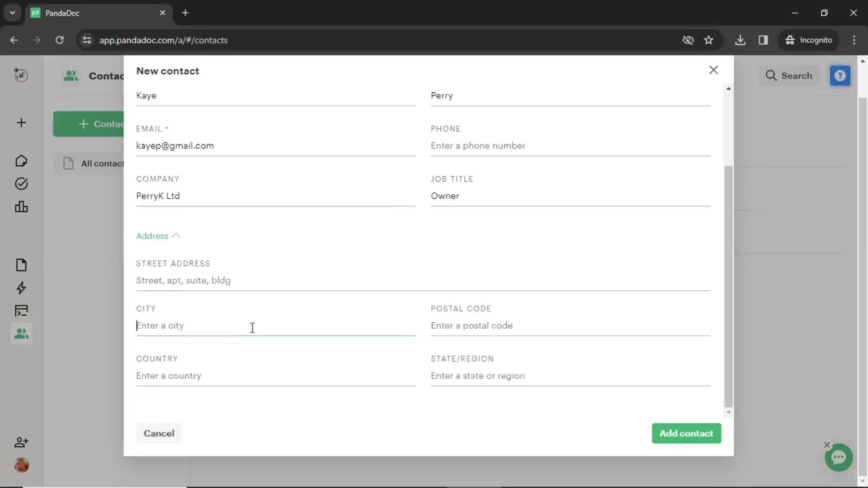This screenshot has width=868, height=488.
Task: Click add new tab button in browser
Action: tap(185, 13)
